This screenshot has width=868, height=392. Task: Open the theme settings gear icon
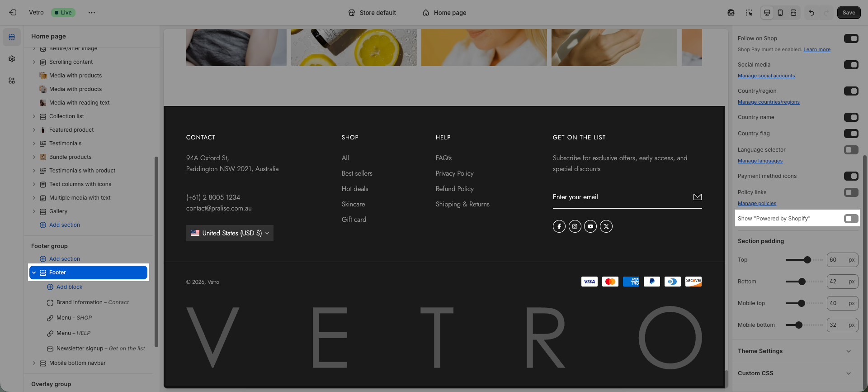(12, 59)
